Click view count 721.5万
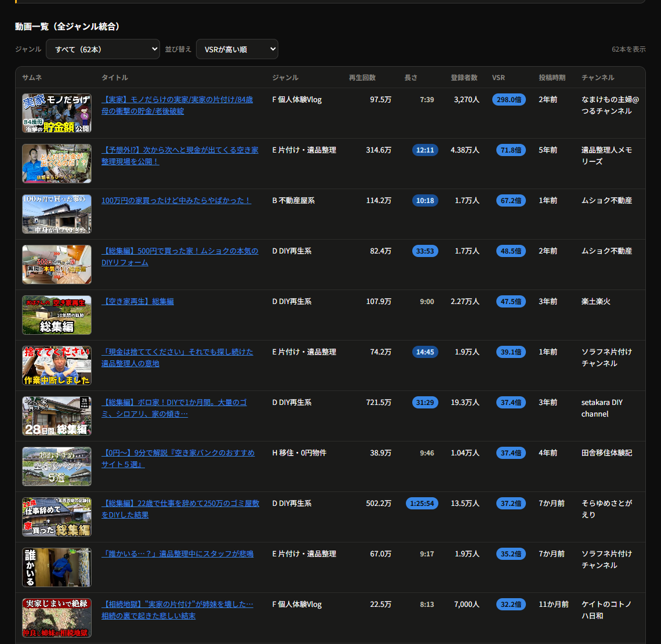 (379, 402)
